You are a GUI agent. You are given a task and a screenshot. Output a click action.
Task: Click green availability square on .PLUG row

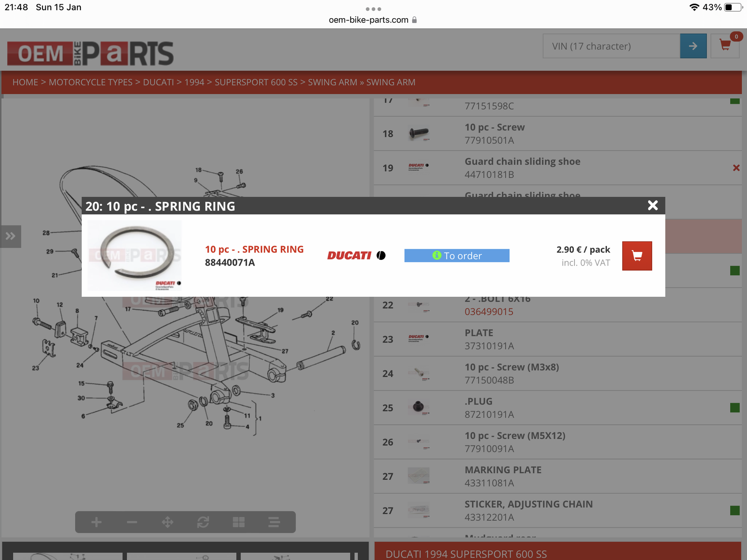735,408
